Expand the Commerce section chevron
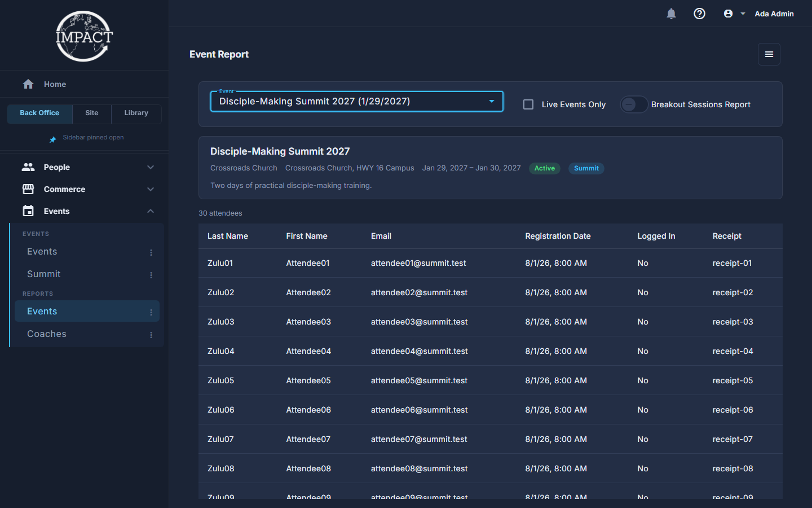812x508 pixels. (x=151, y=189)
